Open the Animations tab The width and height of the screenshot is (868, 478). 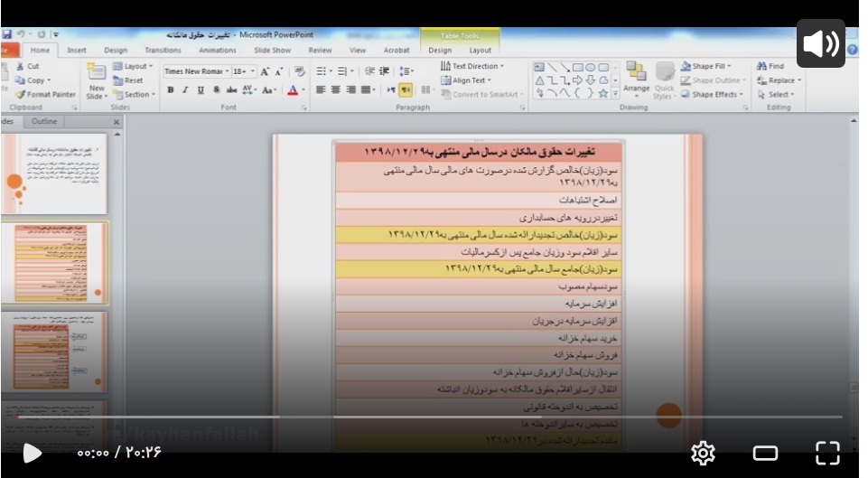218,50
